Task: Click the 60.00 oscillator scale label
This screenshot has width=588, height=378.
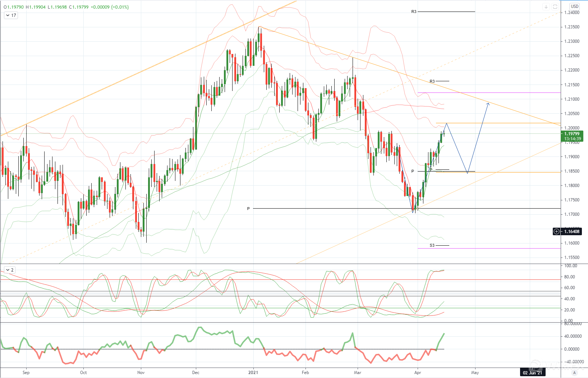Action: coord(570,288)
